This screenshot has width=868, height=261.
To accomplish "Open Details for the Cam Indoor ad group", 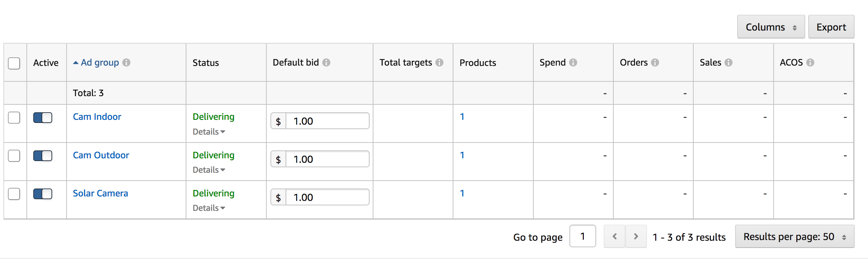I will point(208,132).
